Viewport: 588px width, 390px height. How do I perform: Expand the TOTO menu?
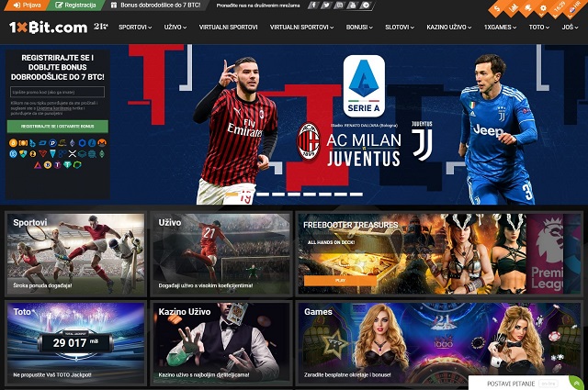[539, 27]
